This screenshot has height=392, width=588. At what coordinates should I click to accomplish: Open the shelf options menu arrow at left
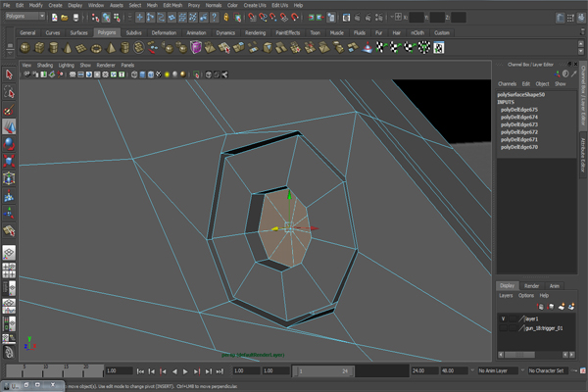tap(10, 53)
